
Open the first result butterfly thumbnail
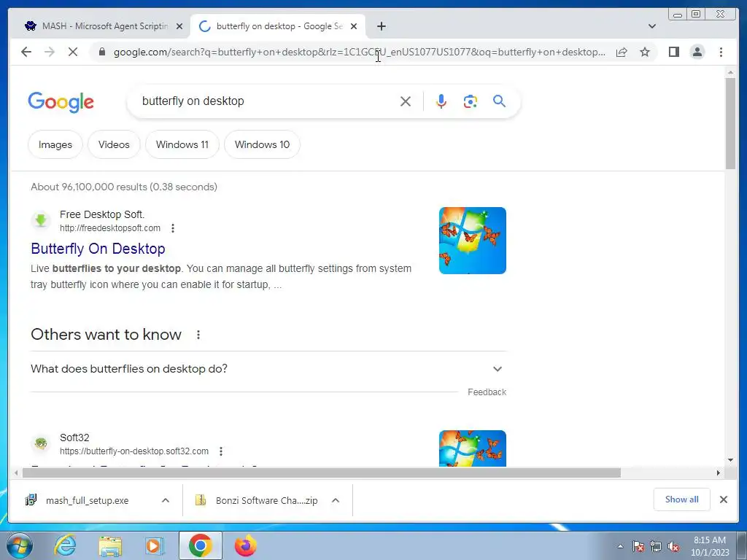473,241
